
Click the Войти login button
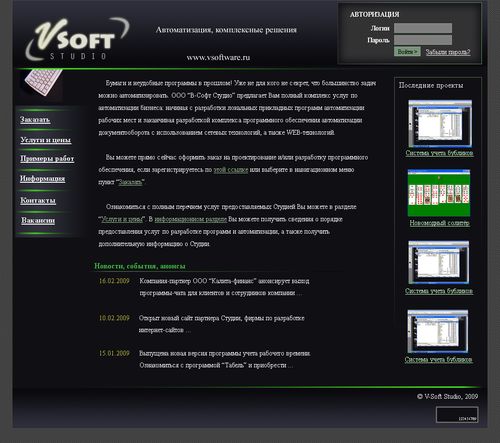(x=407, y=52)
